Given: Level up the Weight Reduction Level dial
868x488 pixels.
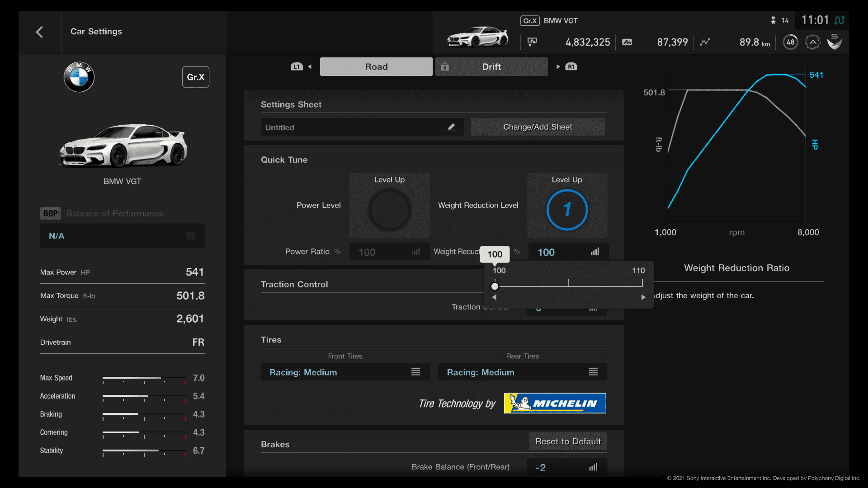Looking at the screenshot, I should click(567, 205).
